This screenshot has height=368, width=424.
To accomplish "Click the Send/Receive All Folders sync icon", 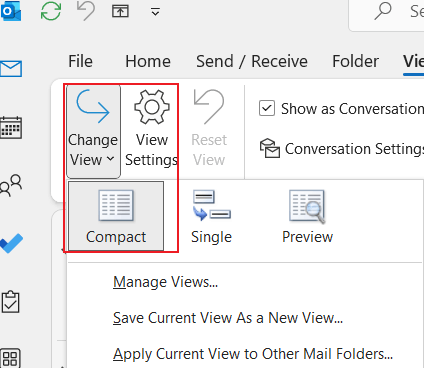I will [51, 11].
